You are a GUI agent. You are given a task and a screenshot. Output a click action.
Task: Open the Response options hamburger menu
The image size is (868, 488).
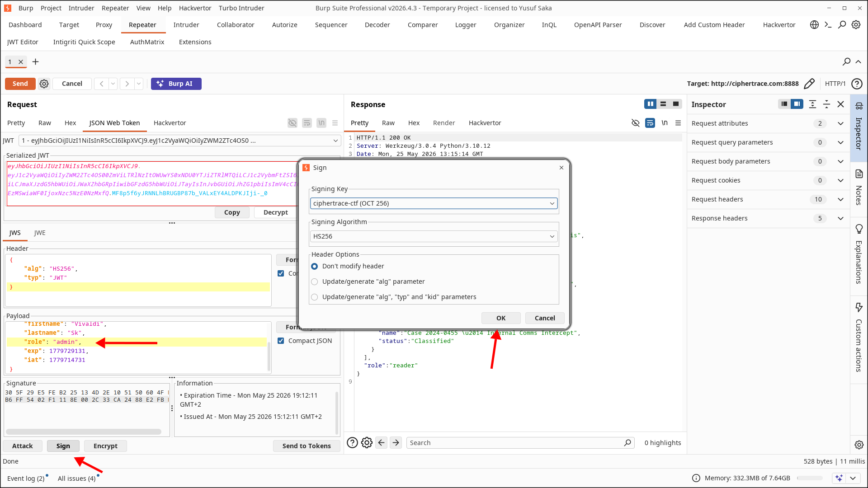click(x=678, y=123)
